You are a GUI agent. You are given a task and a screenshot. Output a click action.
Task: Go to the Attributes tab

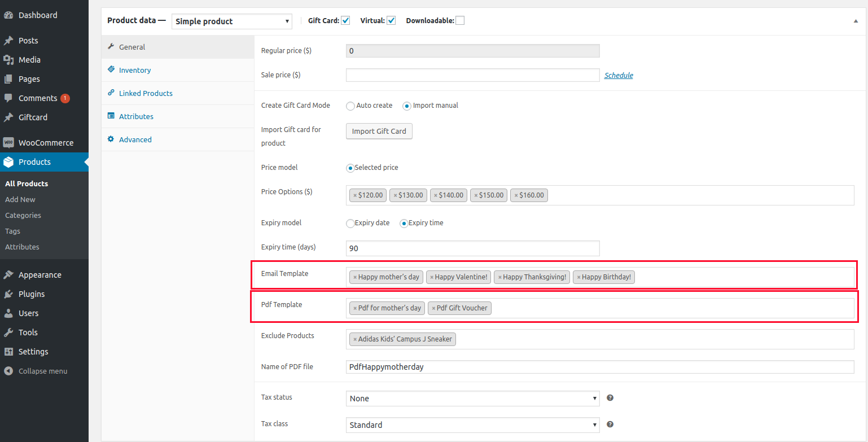click(178, 116)
